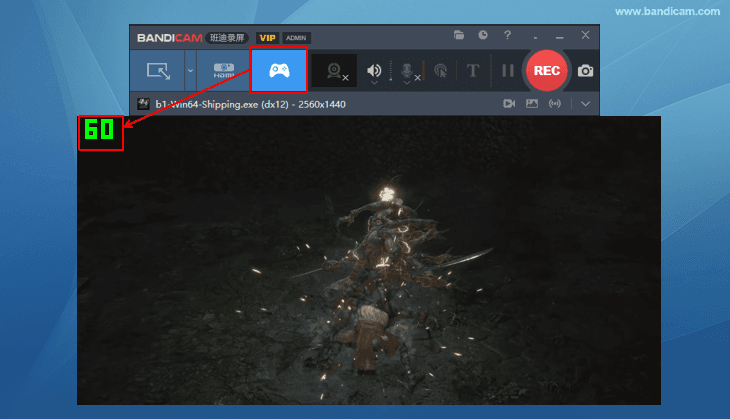This screenshot has width=730, height=419.
Task: Open the video list camcorder icon
Action: pyautogui.click(x=508, y=103)
